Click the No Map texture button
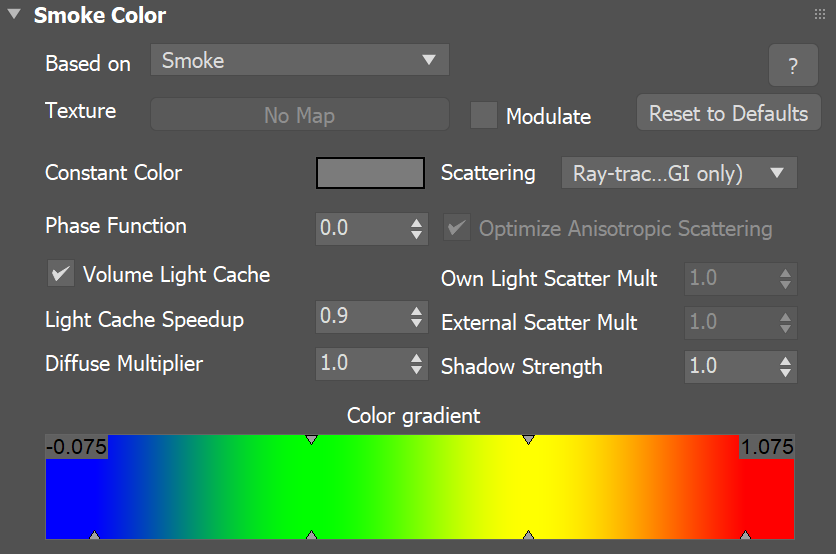 [x=300, y=115]
